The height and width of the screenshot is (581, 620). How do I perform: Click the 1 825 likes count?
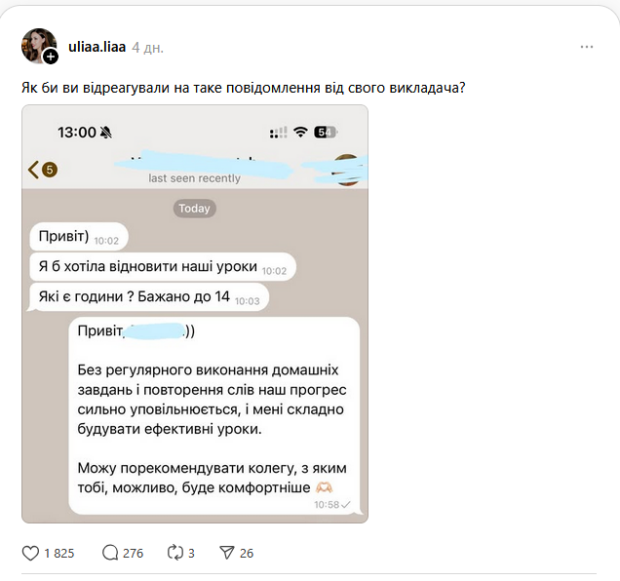(59, 553)
